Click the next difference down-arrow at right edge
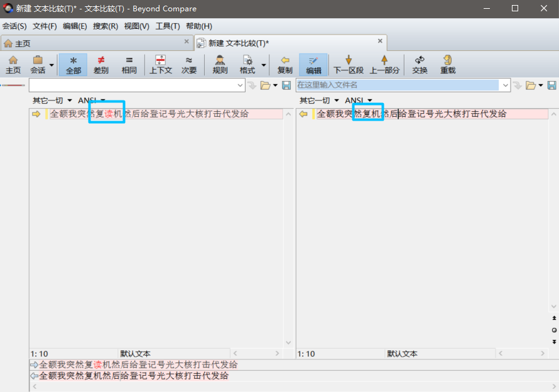This screenshot has height=392, width=559. point(554,342)
